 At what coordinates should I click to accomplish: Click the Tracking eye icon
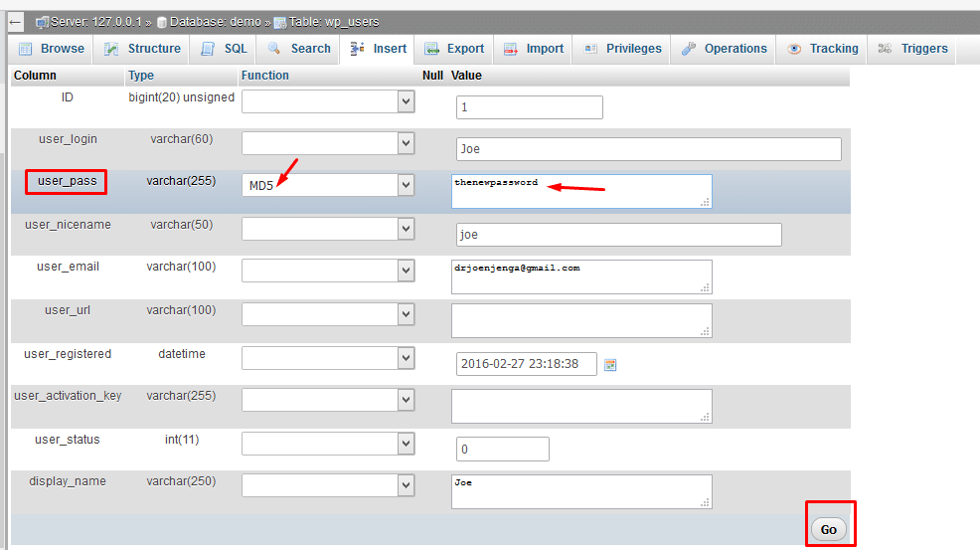794,49
